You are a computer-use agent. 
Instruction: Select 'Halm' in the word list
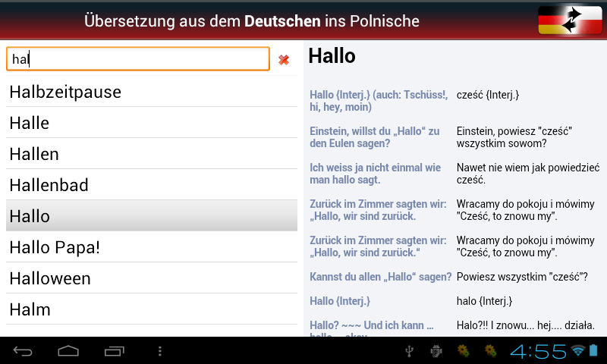click(152, 309)
